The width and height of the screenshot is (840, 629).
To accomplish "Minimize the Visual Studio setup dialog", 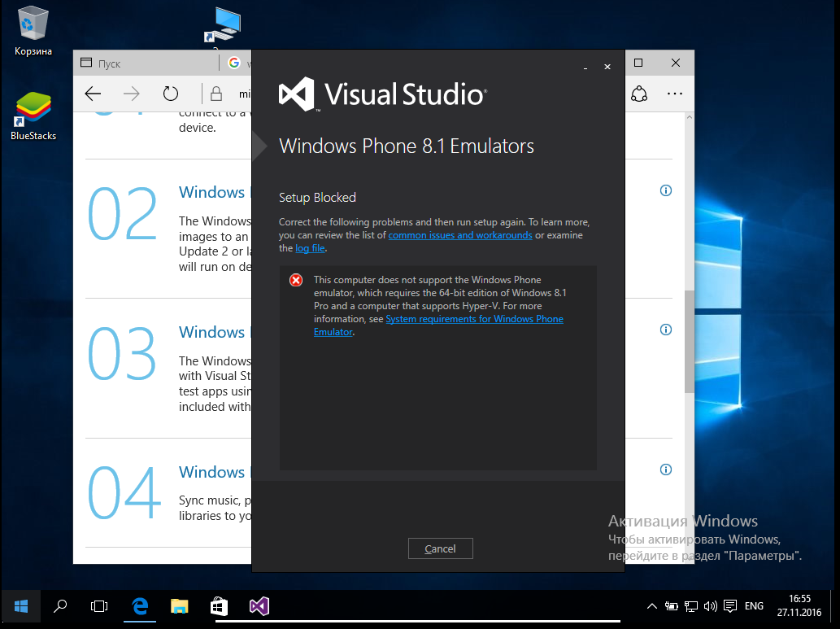I will pos(585,67).
